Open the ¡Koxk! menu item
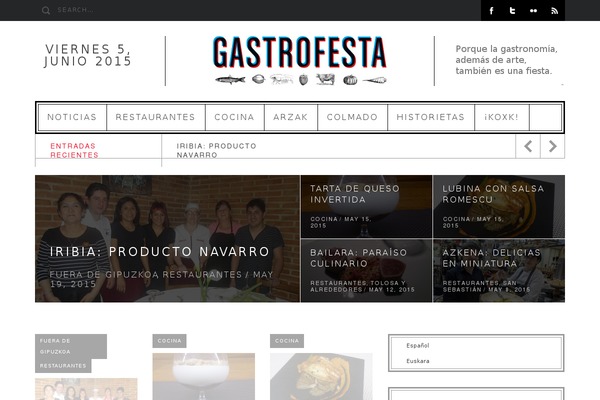This screenshot has width=600, height=400. point(502,117)
